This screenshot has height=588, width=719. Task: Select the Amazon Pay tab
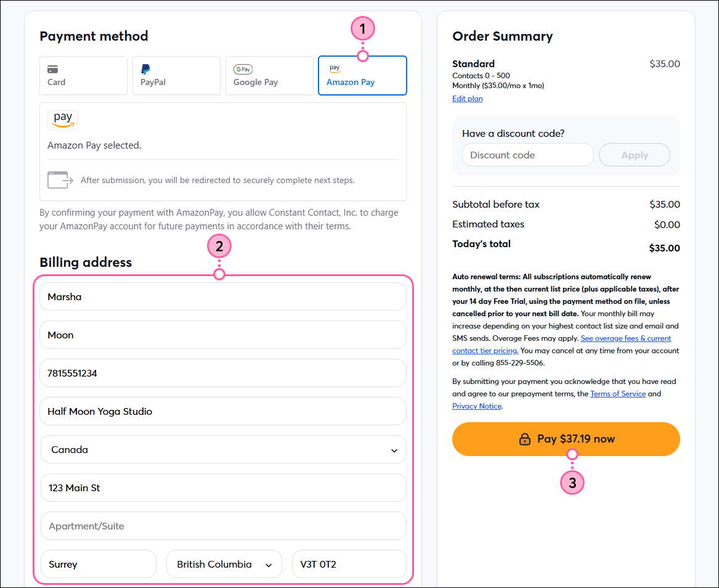coord(362,75)
